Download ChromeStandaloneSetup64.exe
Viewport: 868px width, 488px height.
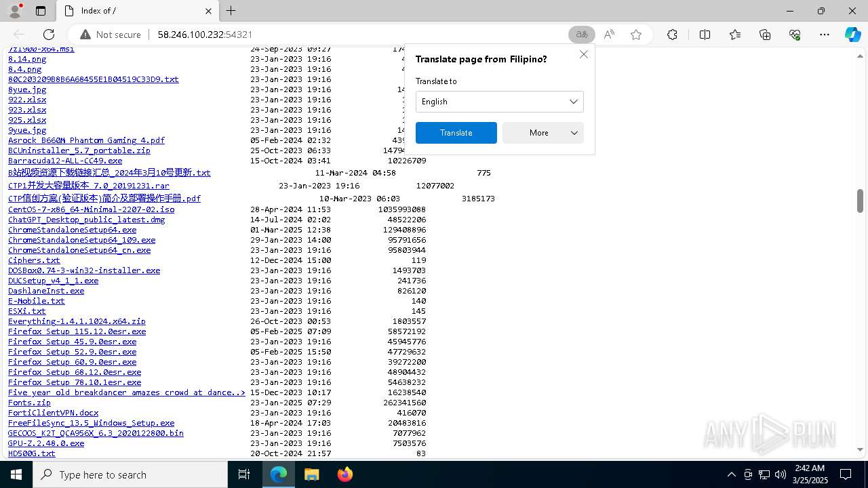(72, 230)
